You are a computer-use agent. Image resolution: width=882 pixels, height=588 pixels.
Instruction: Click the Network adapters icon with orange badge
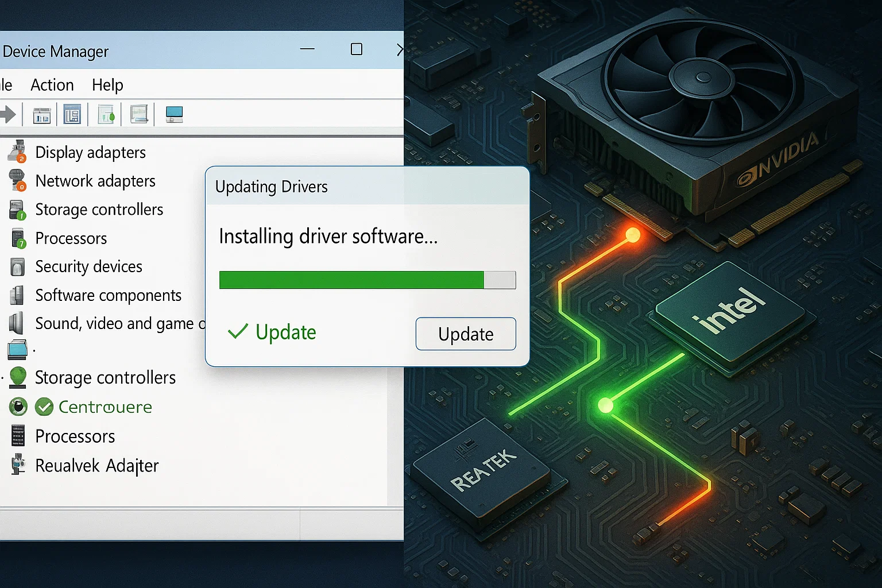click(x=17, y=181)
